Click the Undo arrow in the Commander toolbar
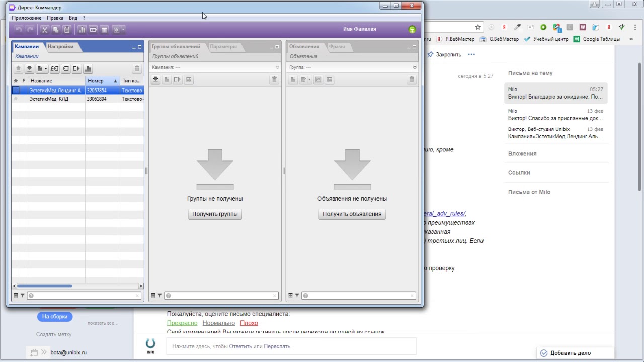This screenshot has height=362, width=644. [19, 30]
